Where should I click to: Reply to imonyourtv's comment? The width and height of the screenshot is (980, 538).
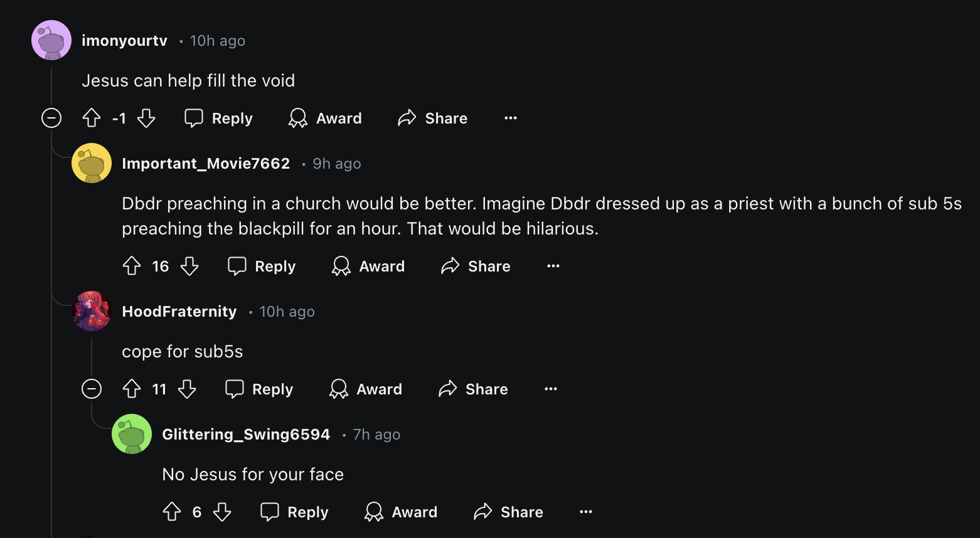[219, 118]
